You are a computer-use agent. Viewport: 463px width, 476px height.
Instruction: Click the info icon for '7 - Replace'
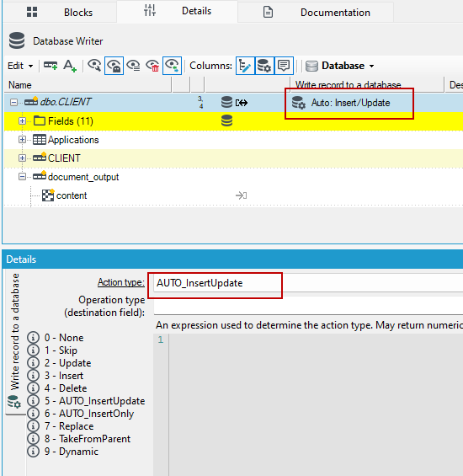pyautogui.click(x=34, y=426)
